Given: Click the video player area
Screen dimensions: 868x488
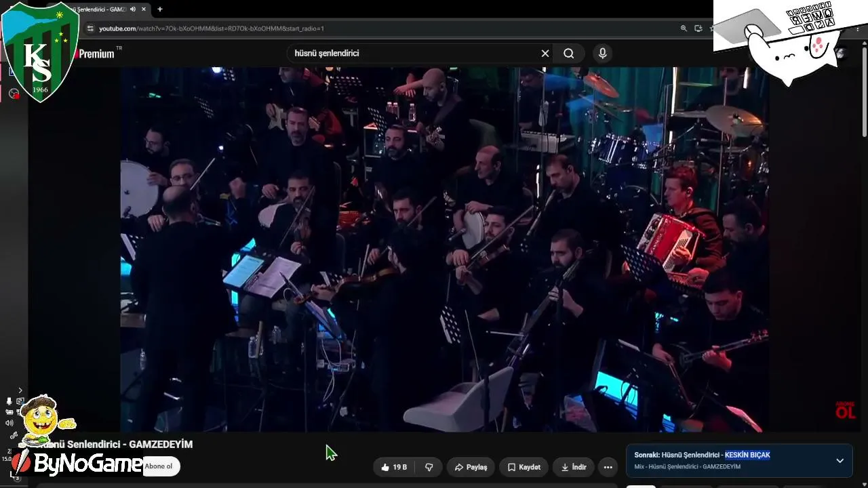Looking at the screenshot, I should pos(444,249).
